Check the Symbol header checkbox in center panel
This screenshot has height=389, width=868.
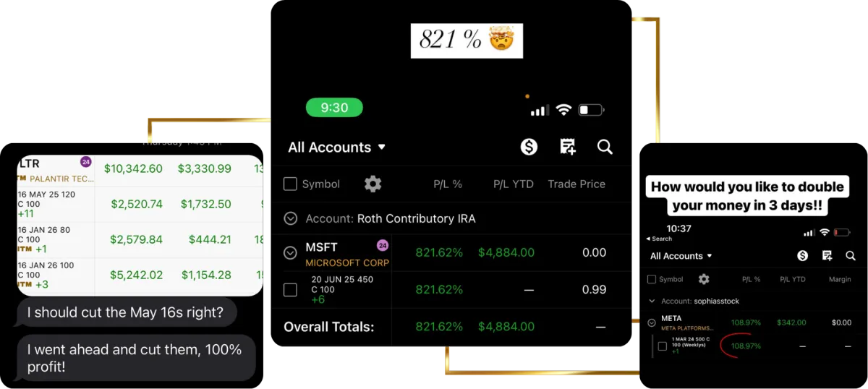tap(290, 184)
